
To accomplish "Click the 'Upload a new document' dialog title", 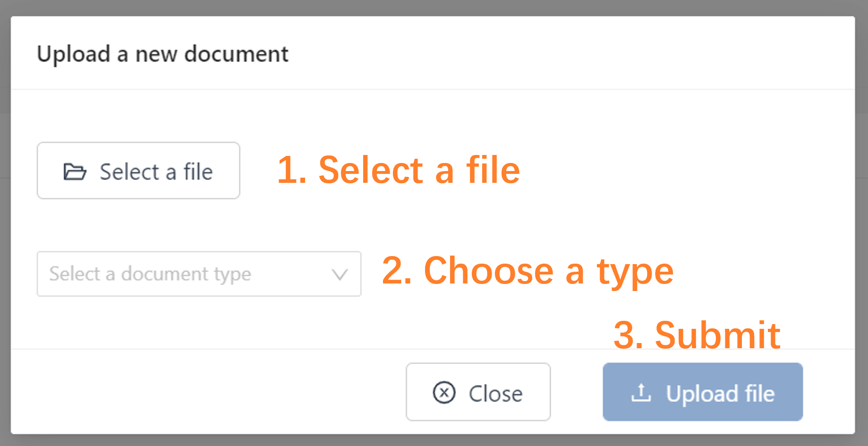I will coord(162,54).
